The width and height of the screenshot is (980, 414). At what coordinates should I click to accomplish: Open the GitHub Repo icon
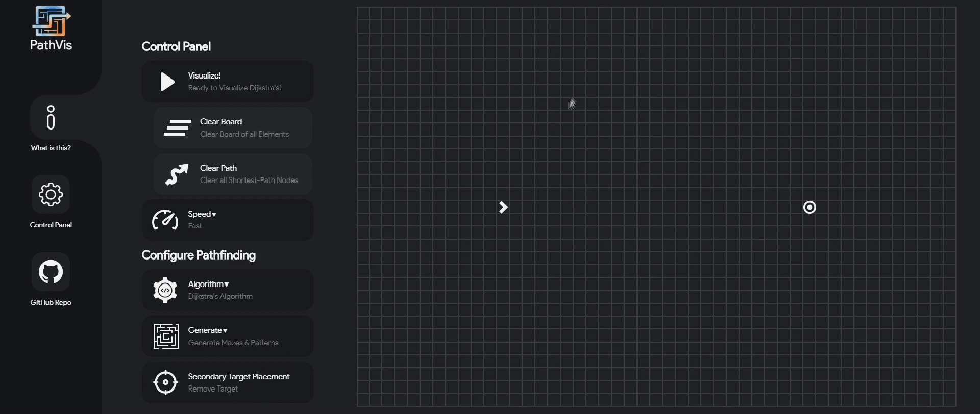pos(51,272)
